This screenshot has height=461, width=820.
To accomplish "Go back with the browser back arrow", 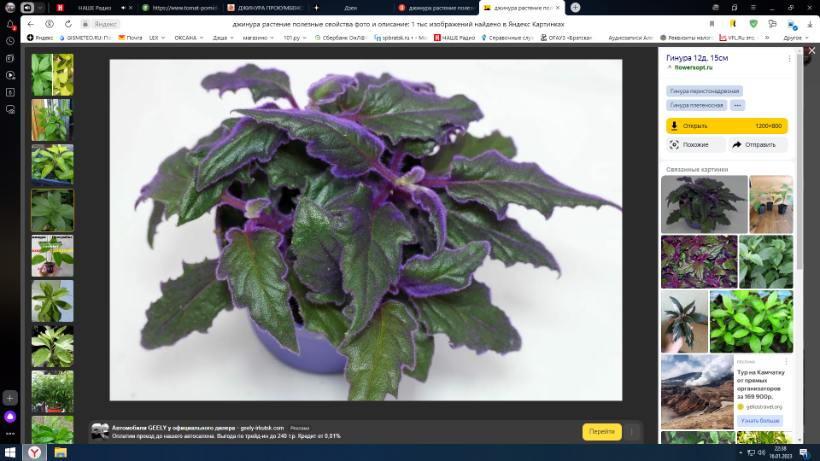I will point(31,24).
